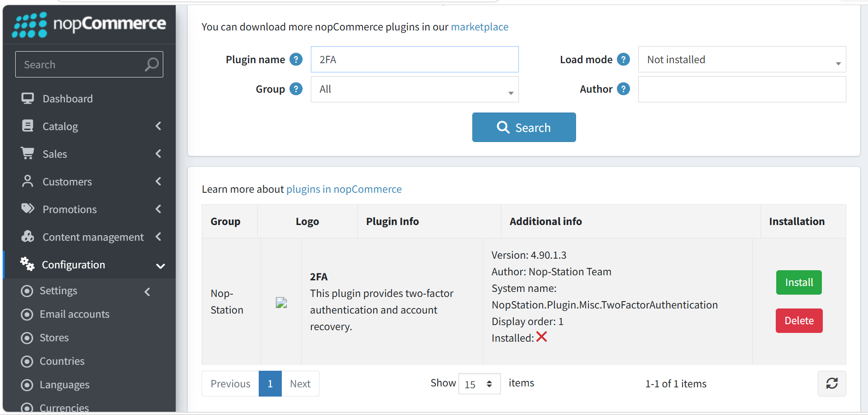Click the nopCommerce logo

89,24
